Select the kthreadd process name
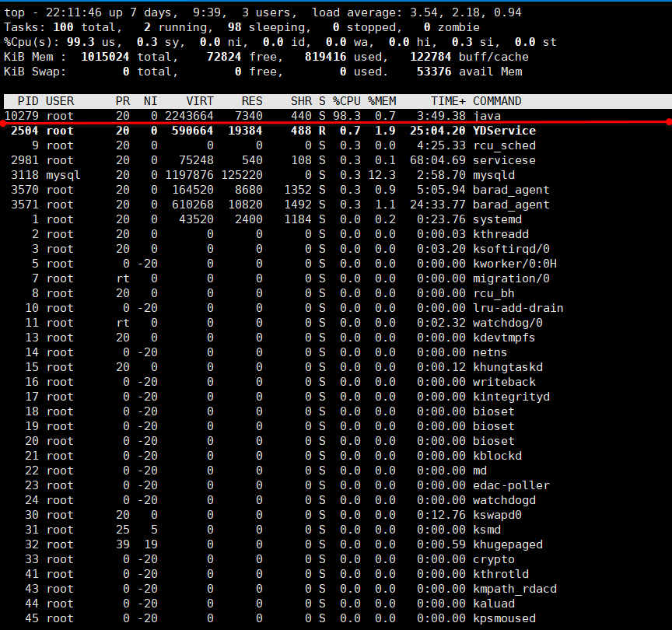The image size is (672, 630). (501, 234)
